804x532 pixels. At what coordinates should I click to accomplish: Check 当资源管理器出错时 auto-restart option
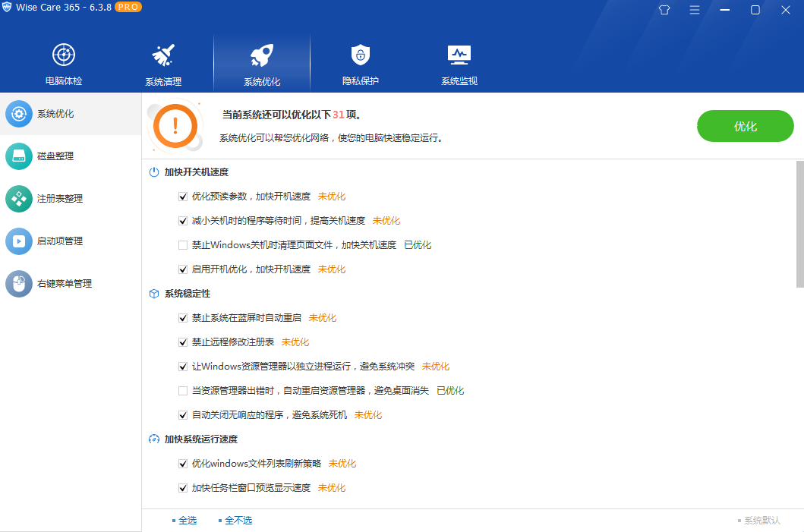183,390
